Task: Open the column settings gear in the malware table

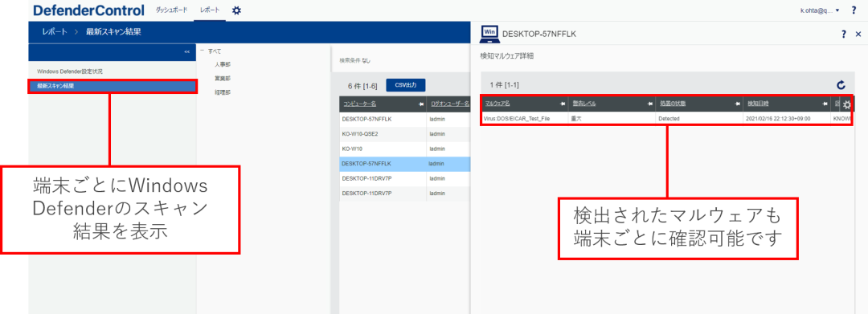Action: click(x=846, y=104)
